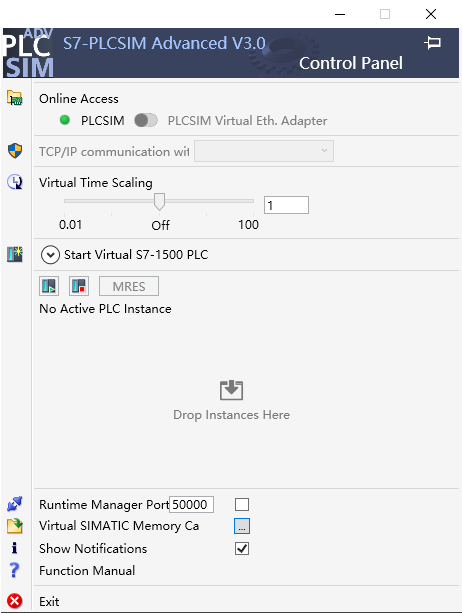Viewport: 462px width, 614px height.
Task: Click the TCP/IP shield icon
Action: (15, 151)
